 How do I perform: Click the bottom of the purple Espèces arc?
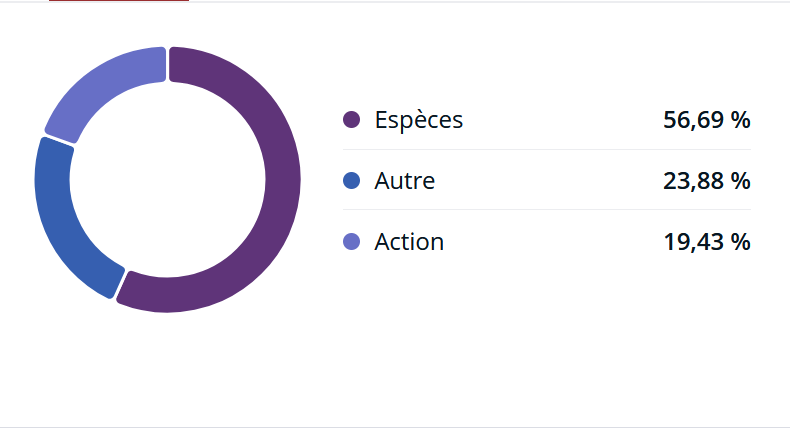[x=167, y=295]
